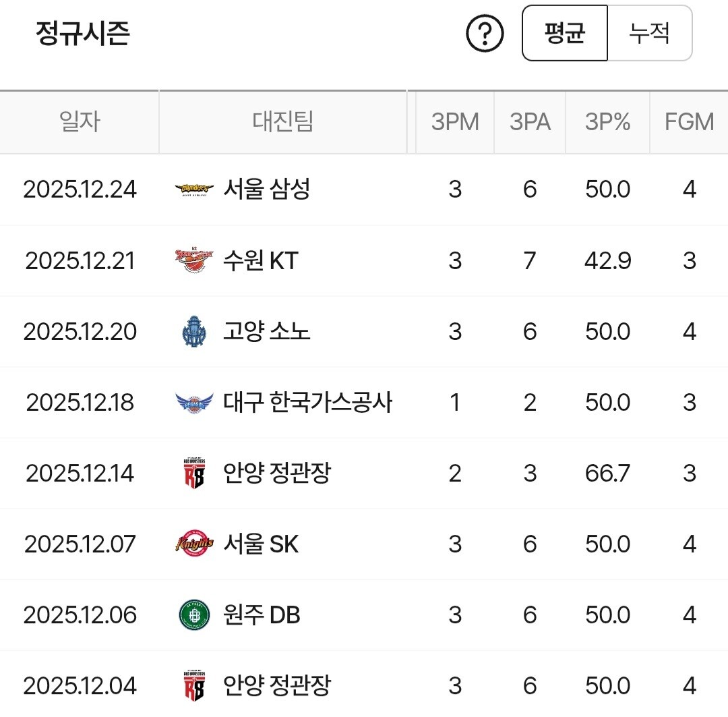The height and width of the screenshot is (717, 728).
Task: Sort by the 3PA column header
Action: point(530,122)
